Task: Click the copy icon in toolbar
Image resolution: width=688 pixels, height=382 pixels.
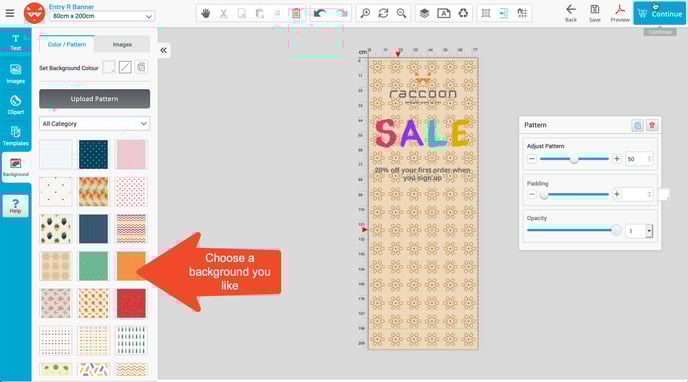Action: (x=242, y=14)
